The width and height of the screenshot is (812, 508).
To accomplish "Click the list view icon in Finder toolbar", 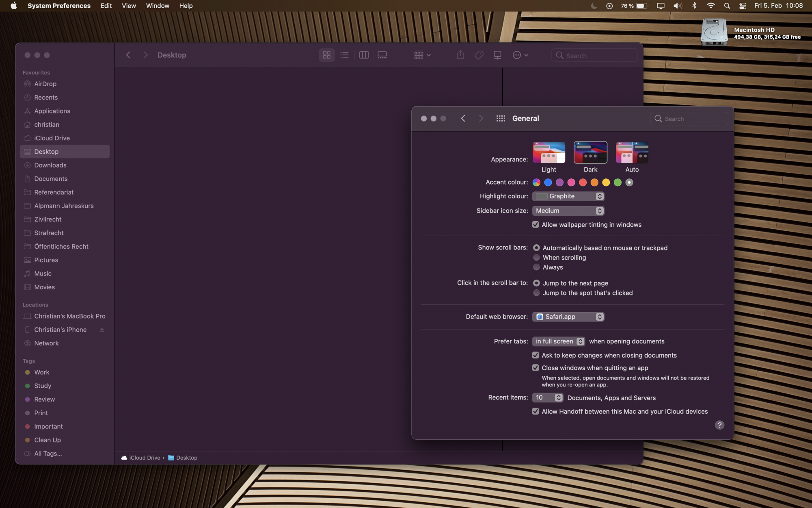I will 344,55.
